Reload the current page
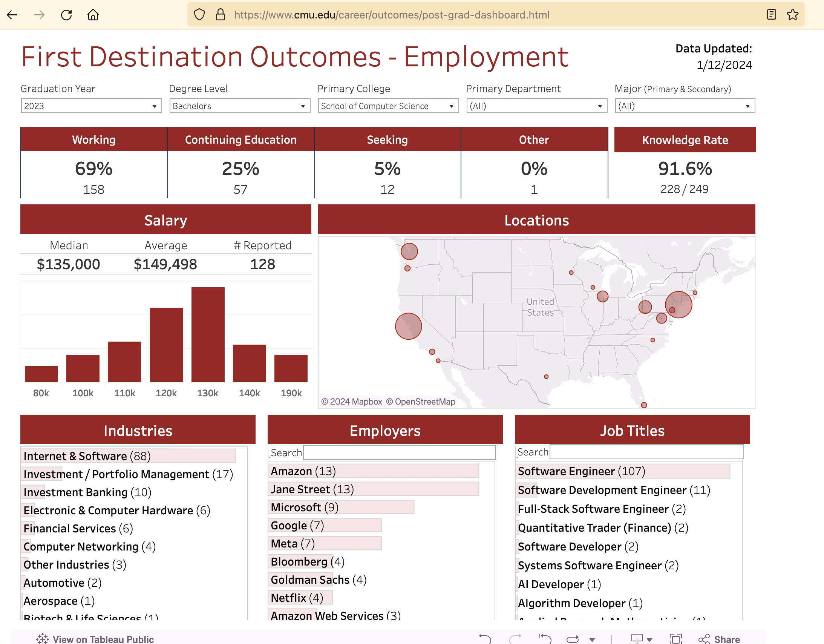The width and height of the screenshot is (824, 644). tap(66, 15)
